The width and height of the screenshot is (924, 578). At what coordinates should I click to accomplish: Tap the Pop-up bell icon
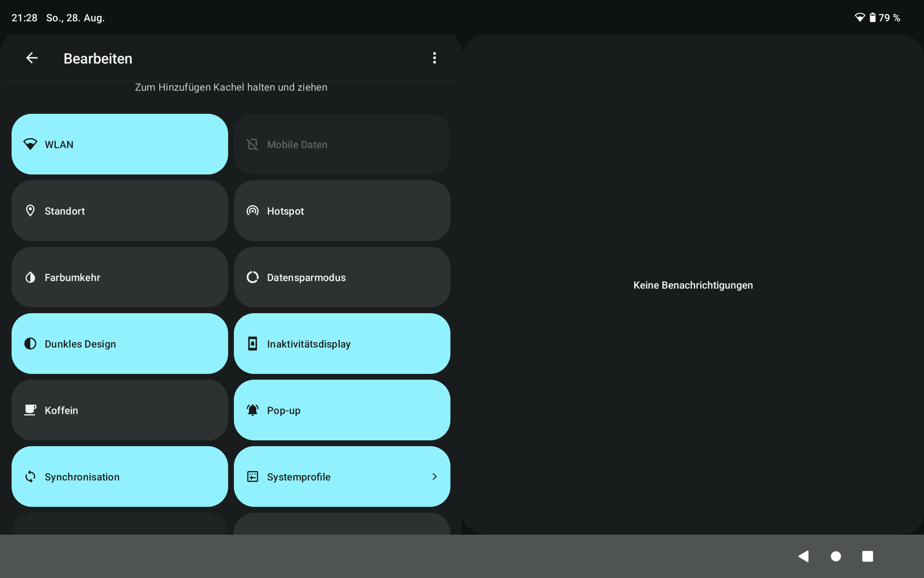pos(253,410)
